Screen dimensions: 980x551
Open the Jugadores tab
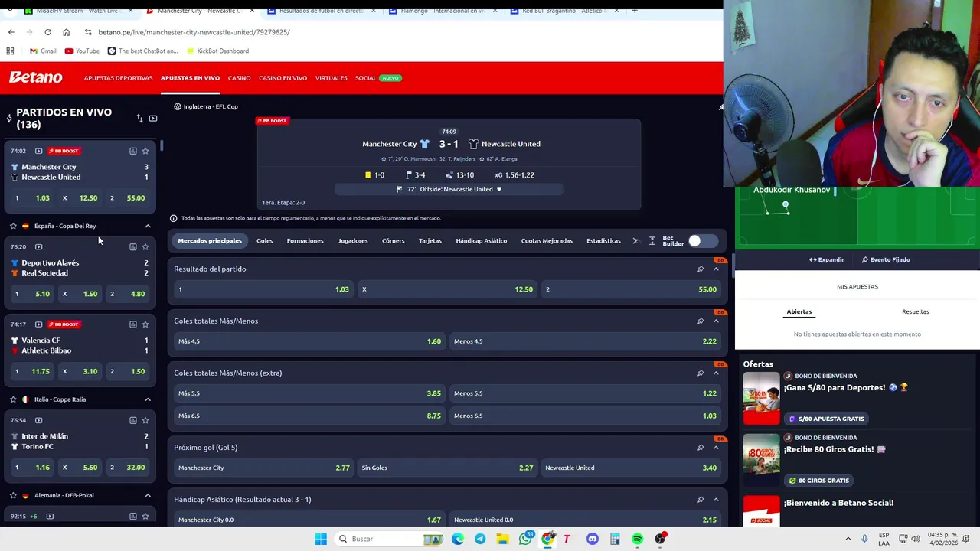click(x=353, y=241)
